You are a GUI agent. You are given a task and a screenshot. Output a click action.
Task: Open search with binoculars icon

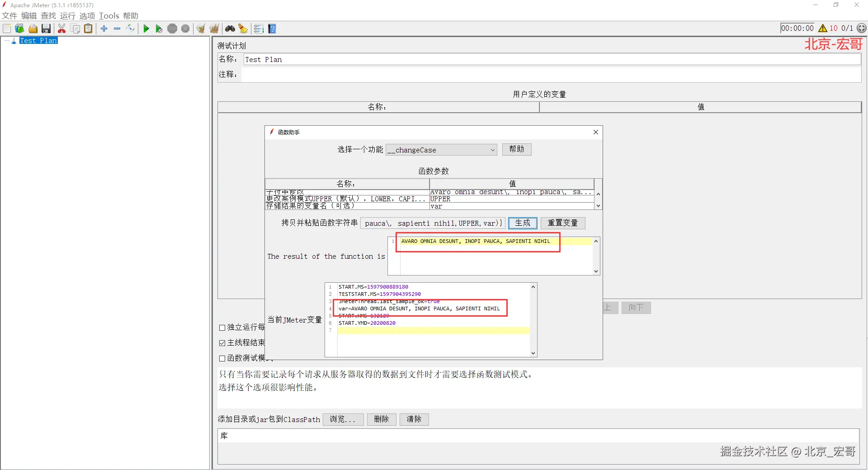click(x=230, y=28)
